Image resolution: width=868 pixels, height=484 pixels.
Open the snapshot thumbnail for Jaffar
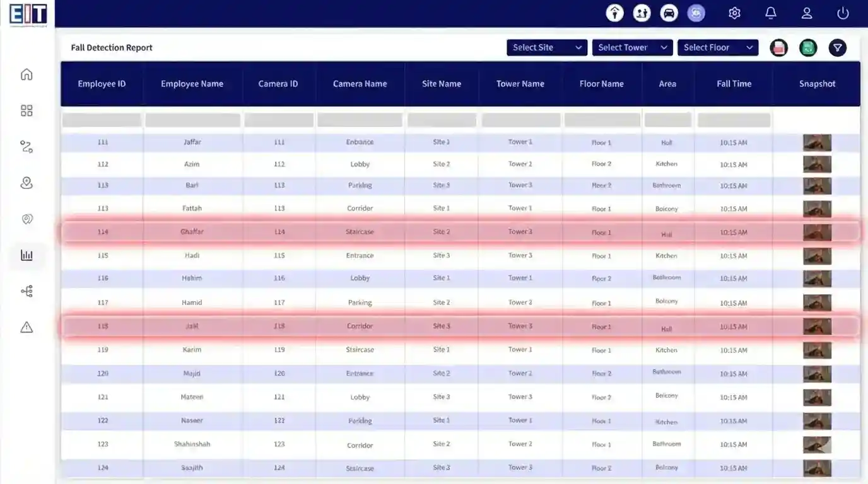click(x=817, y=143)
